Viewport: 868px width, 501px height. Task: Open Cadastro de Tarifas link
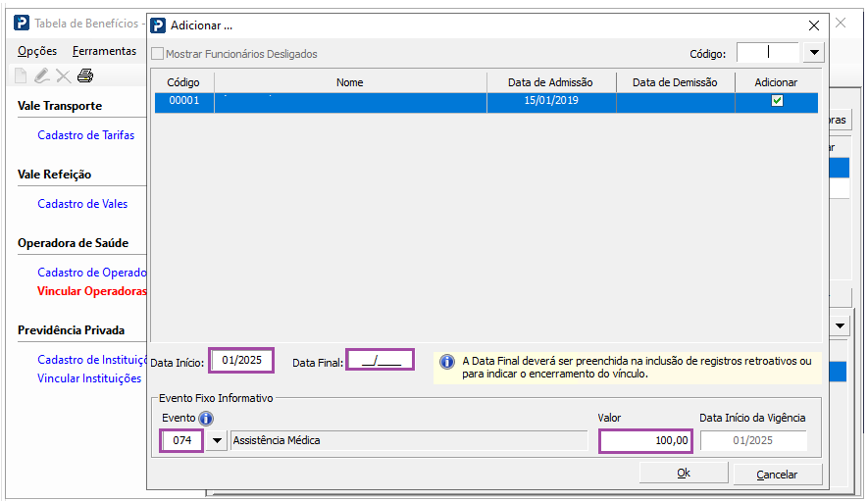[x=85, y=135]
